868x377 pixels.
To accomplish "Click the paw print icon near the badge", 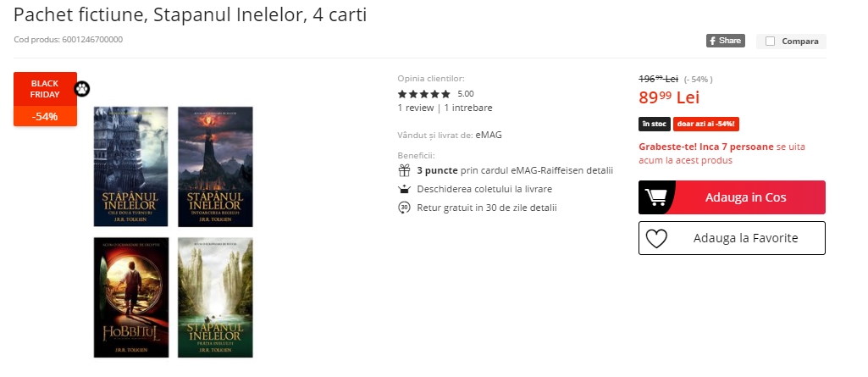I will tap(82, 89).
